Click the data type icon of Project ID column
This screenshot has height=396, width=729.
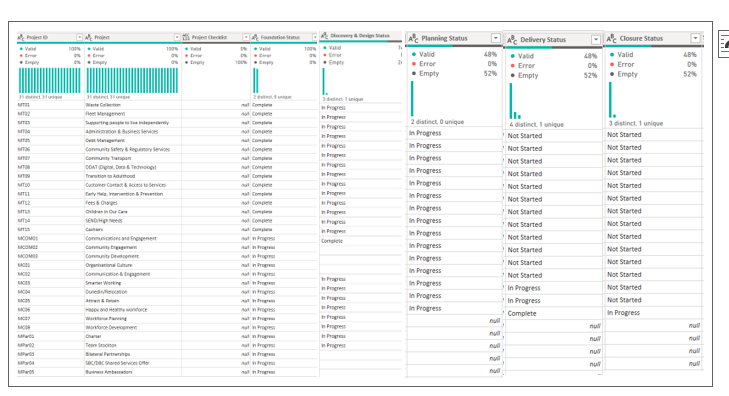tap(21, 37)
